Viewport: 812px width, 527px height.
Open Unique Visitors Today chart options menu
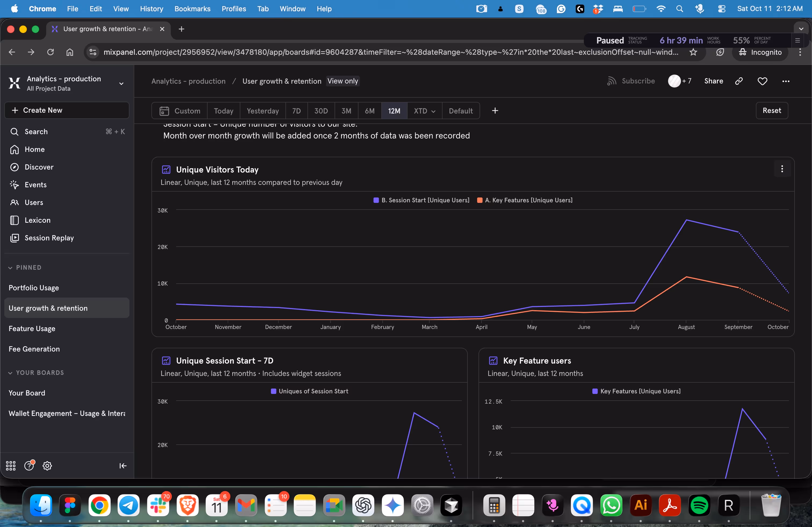click(x=782, y=169)
